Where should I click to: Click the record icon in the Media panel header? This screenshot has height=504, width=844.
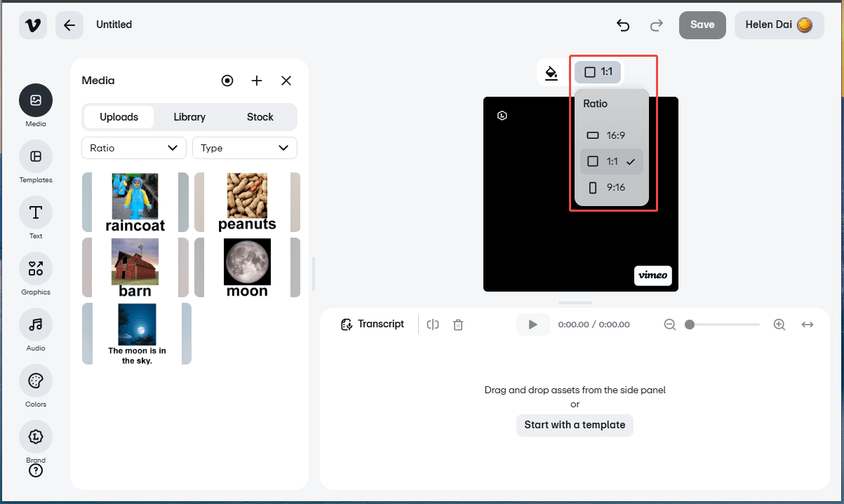coord(227,81)
